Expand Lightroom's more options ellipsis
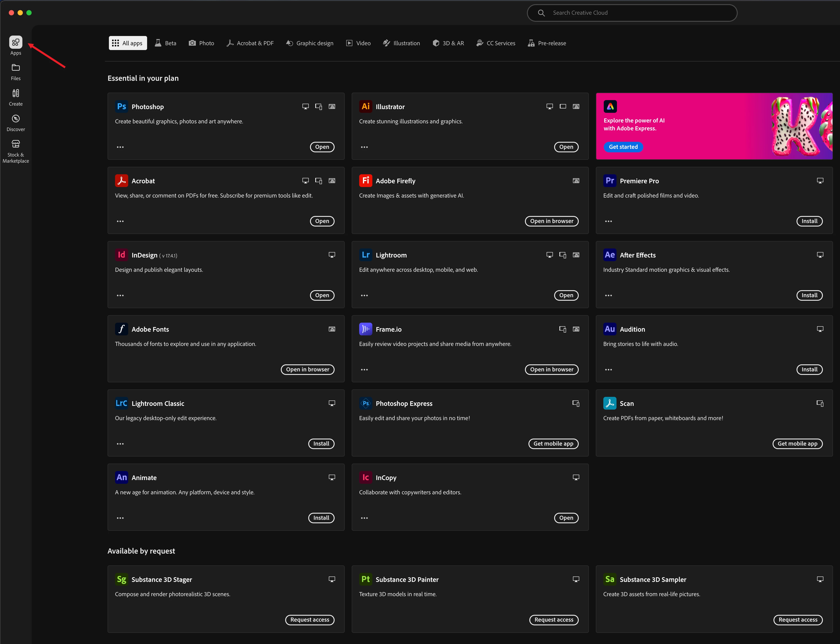The height and width of the screenshot is (644, 840). 364,295
